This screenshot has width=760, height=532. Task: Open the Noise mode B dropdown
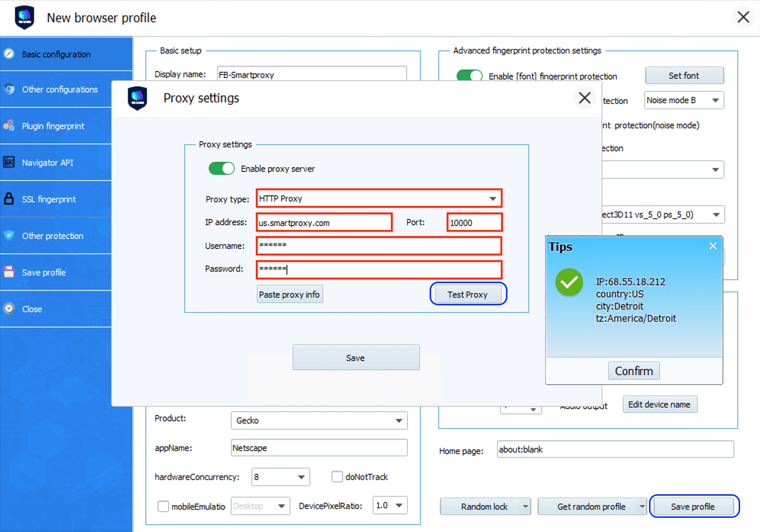[684, 100]
